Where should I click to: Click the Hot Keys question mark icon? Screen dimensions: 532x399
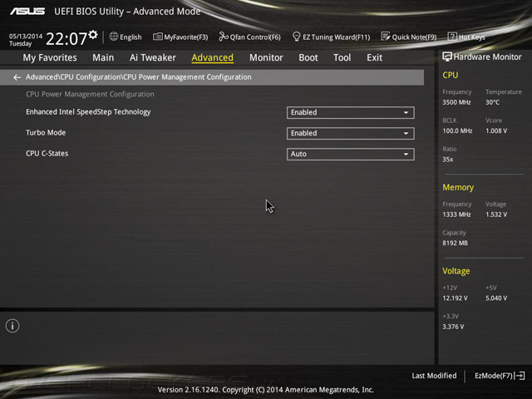452,37
